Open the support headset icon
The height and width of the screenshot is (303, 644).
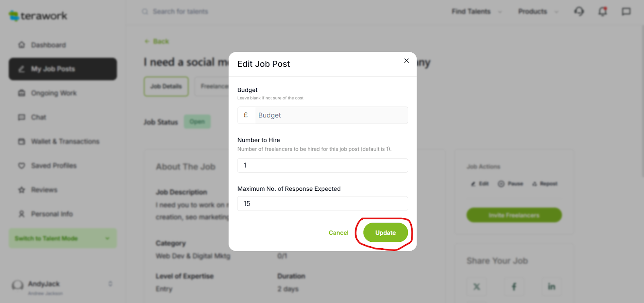tap(579, 11)
